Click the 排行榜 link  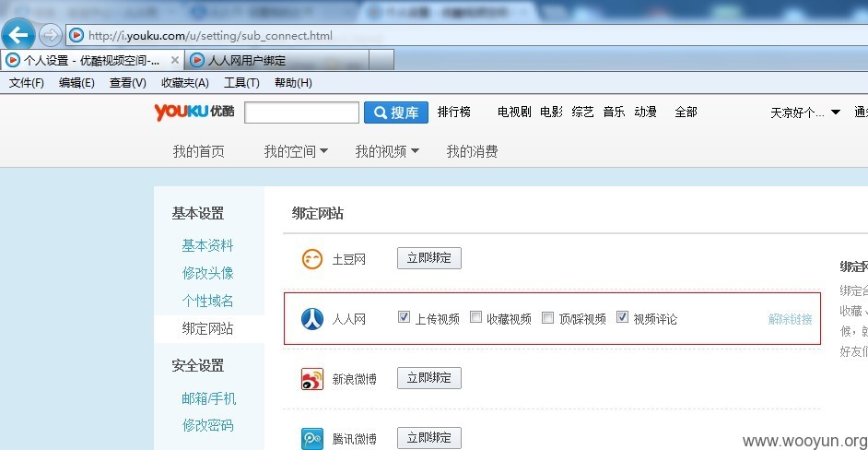pos(454,112)
